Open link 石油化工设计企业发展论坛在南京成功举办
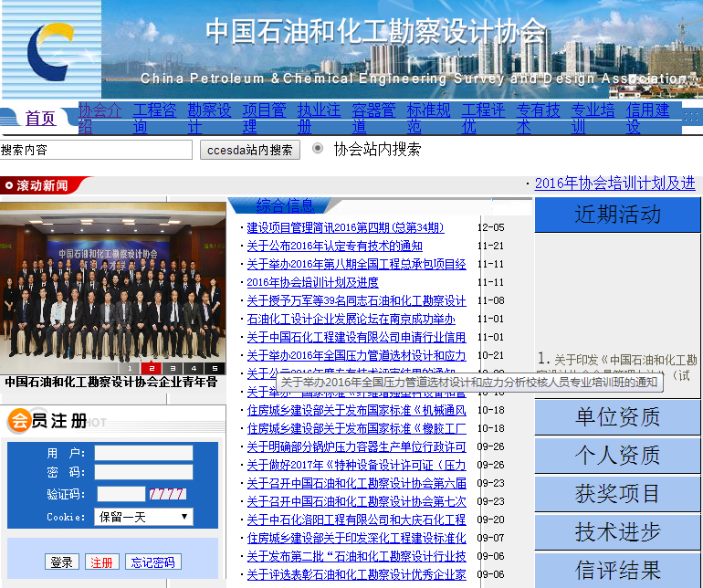This screenshot has width=703, height=588. point(351,320)
